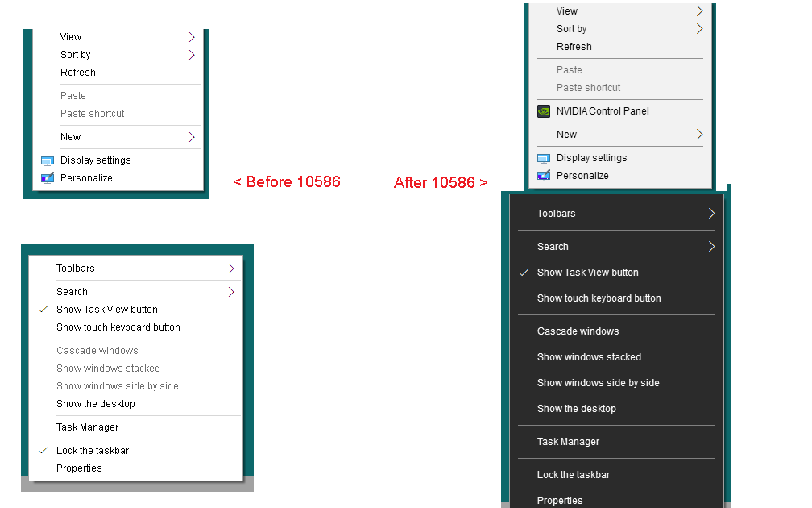This screenshot has width=812, height=508.
Task: Click Personalize icon in the NVIDIA menu
Action: click(543, 176)
